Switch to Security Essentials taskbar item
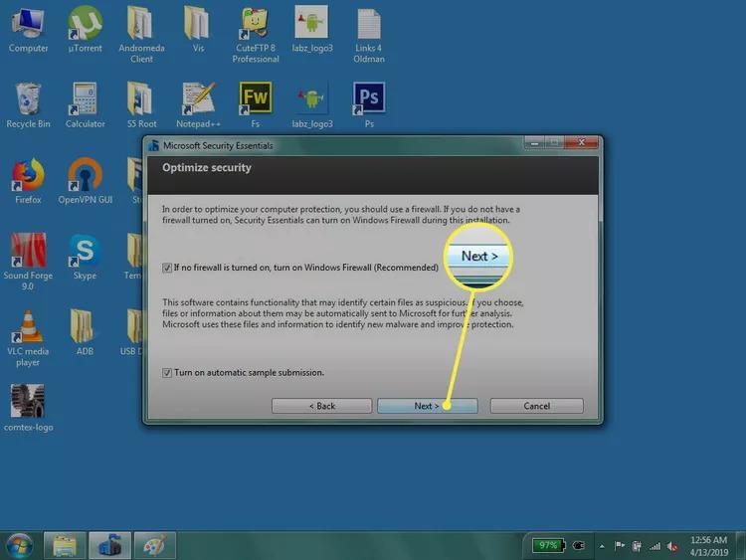 (x=109, y=545)
